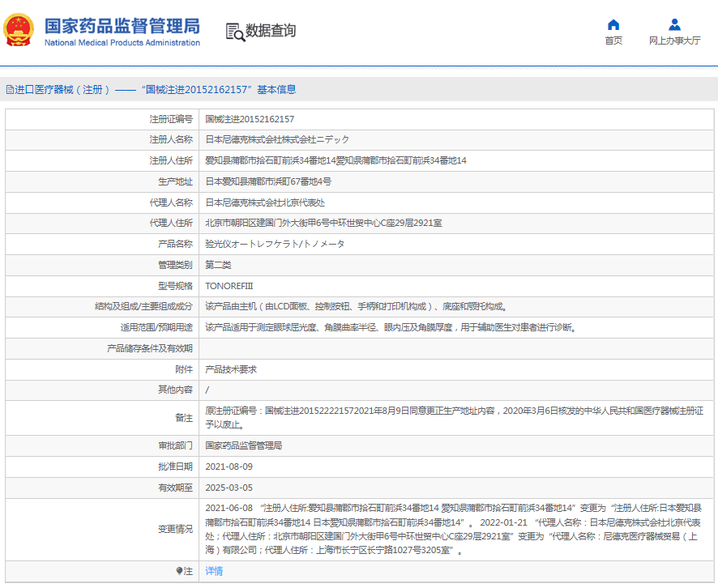Click 变更情况 change history text
The width and height of the screenshot is (718, 588).
click(x=453, y=529)
